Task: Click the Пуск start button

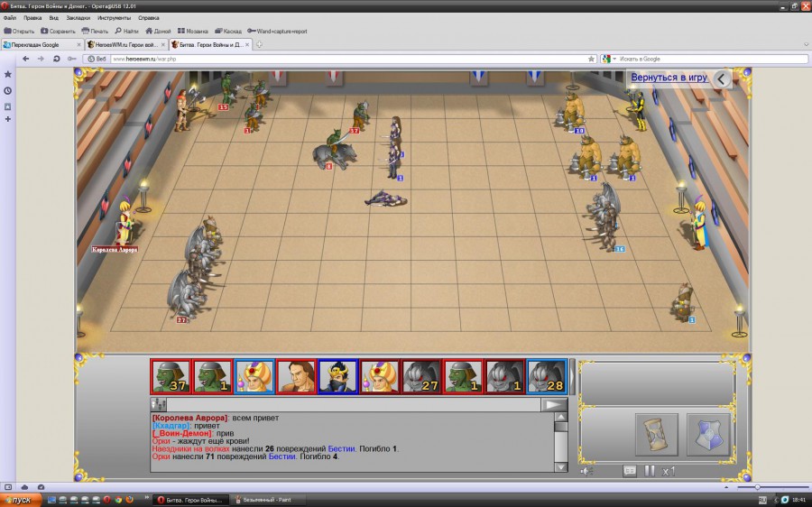Action: [20, 500]
